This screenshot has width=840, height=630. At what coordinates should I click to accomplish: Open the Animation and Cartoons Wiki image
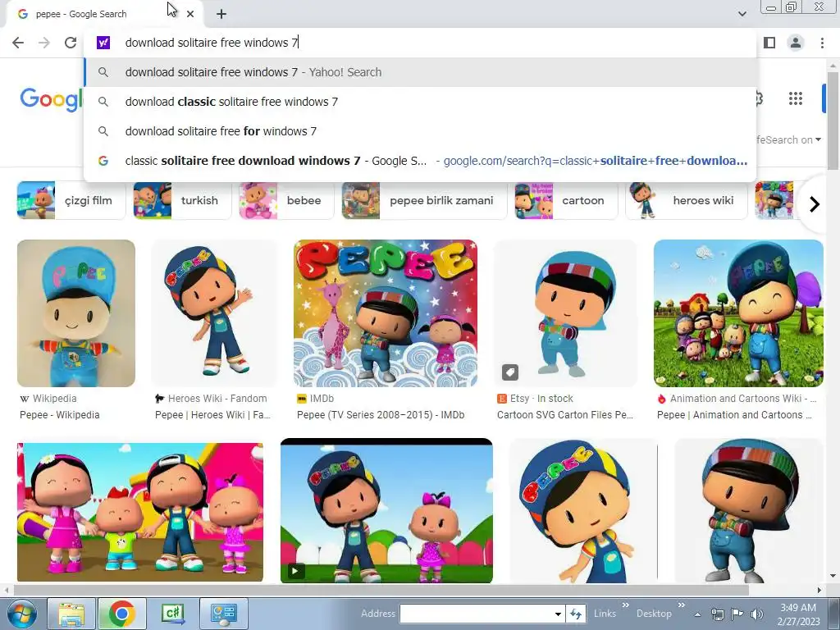pyautogui.click(x=738, y=313)
